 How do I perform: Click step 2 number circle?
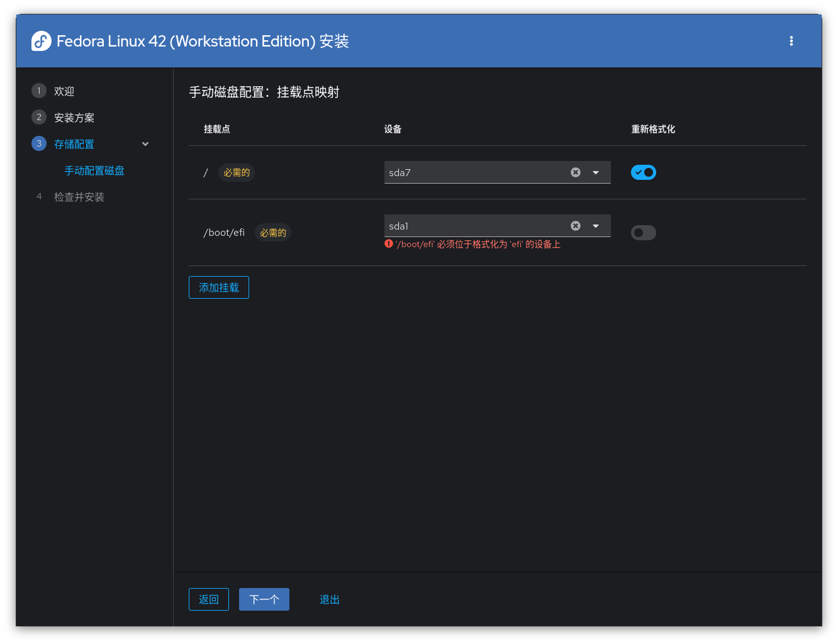click(39, 117)
